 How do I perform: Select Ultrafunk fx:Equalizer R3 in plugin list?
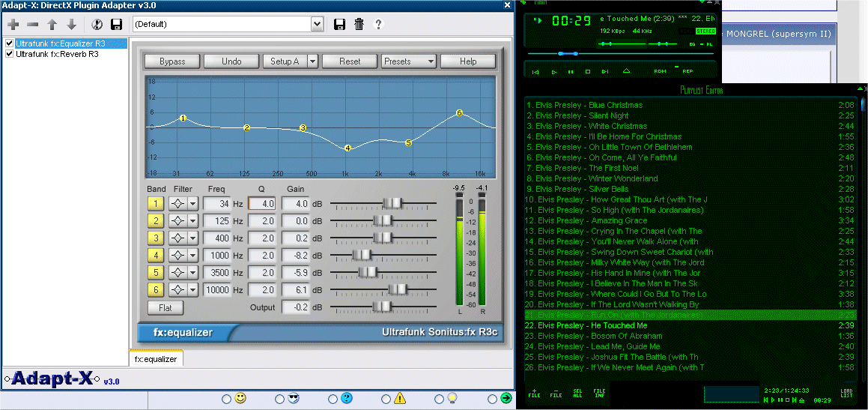[61, 43]
